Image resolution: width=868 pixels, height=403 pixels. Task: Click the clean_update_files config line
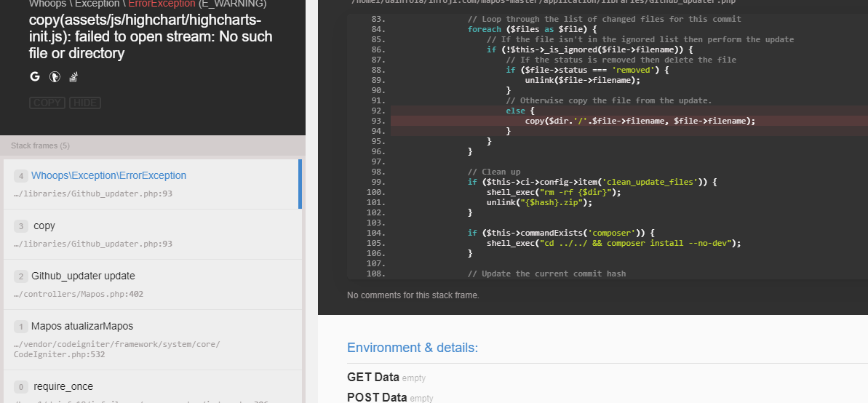click(592, 182)
